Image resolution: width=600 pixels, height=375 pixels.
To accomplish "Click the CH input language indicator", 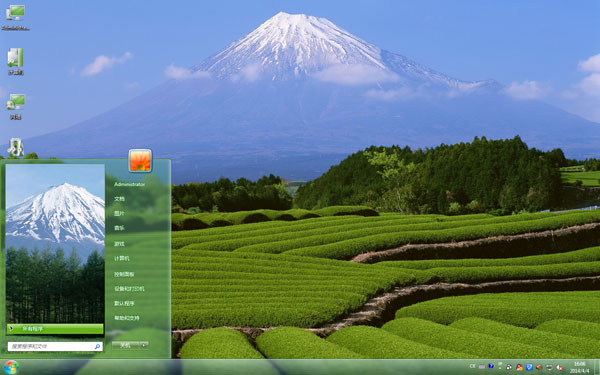I will tap(473, 366).
